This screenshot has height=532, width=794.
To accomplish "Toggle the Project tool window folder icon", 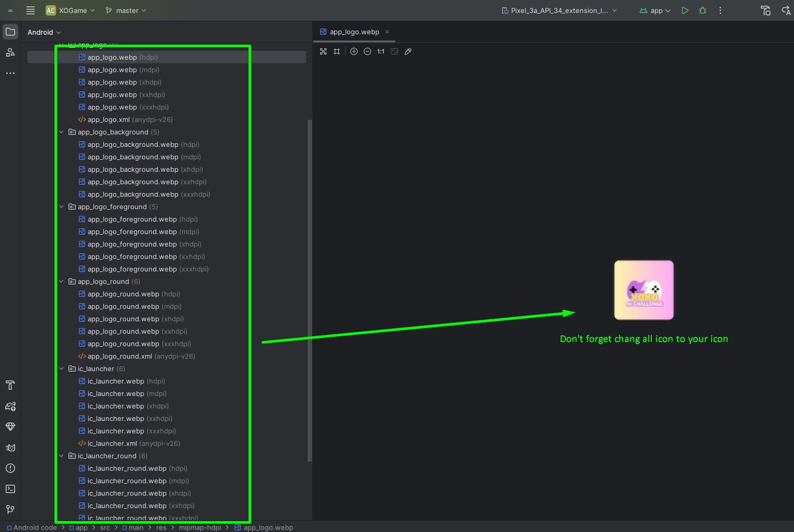I will pyautogui.click(x=10, y=32).
